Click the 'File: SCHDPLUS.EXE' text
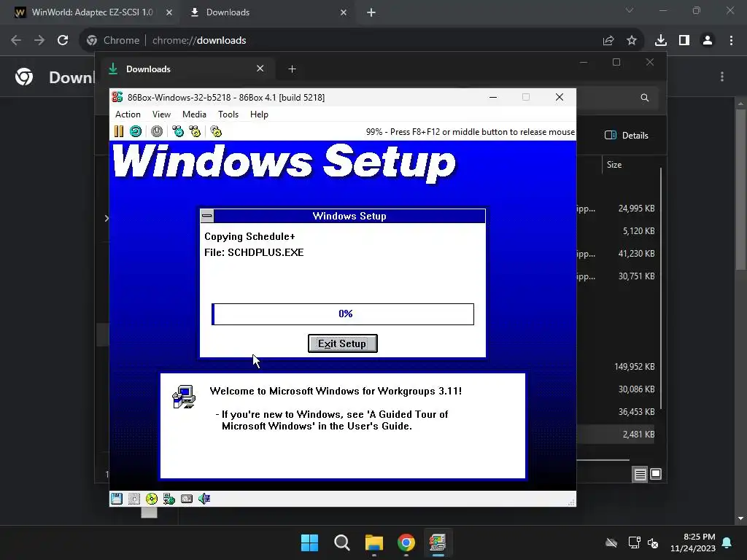 [x=254, y=252]
